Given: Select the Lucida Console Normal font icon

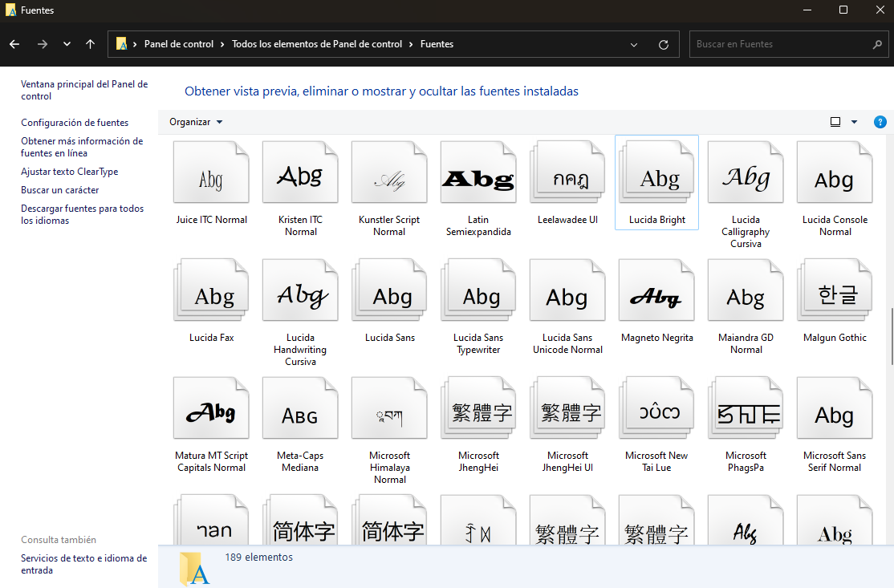Looking at the screenshot, I should (835, 172).
